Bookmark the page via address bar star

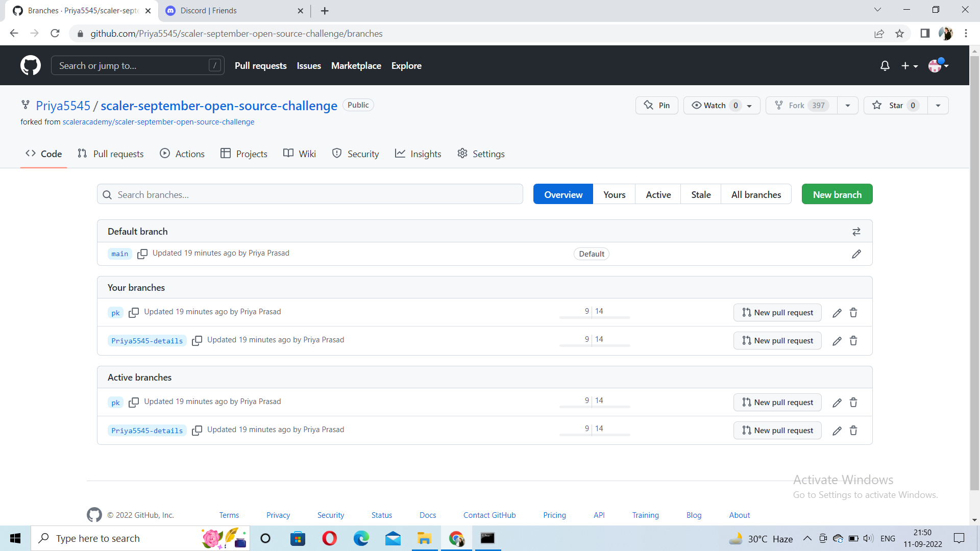pos(899,33)
